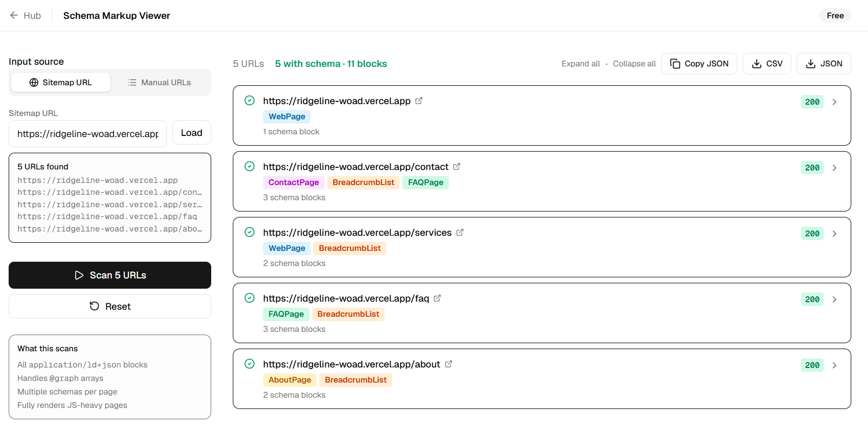The image size is (868, 436).
Task: Expand the /services result chevron
Action: (x=835, y=234)
